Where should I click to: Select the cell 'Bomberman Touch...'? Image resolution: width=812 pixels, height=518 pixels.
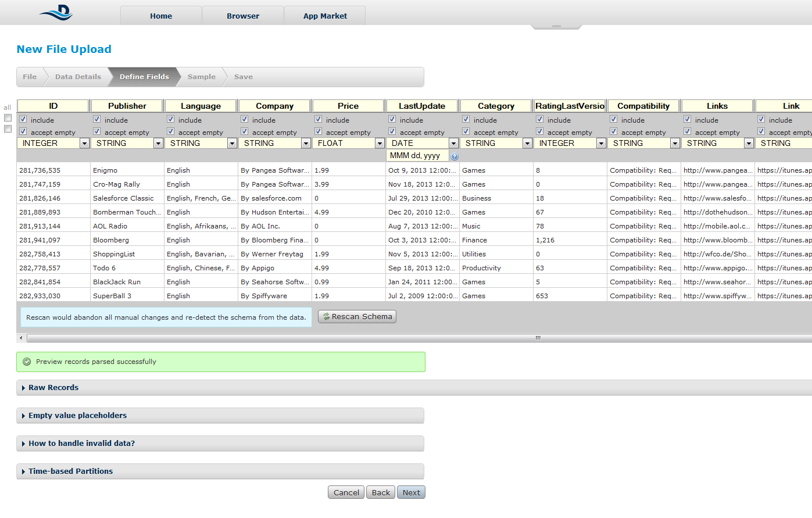(x=127, y=212)
